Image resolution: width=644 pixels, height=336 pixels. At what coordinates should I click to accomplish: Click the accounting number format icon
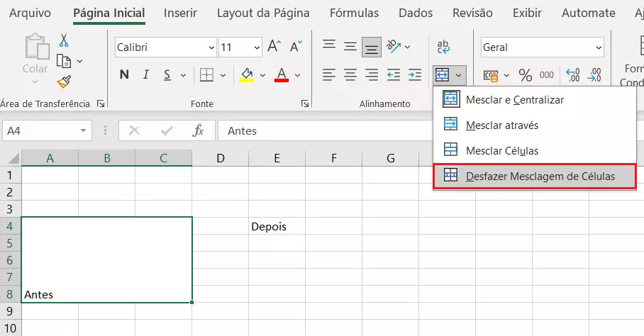point(491,75)
